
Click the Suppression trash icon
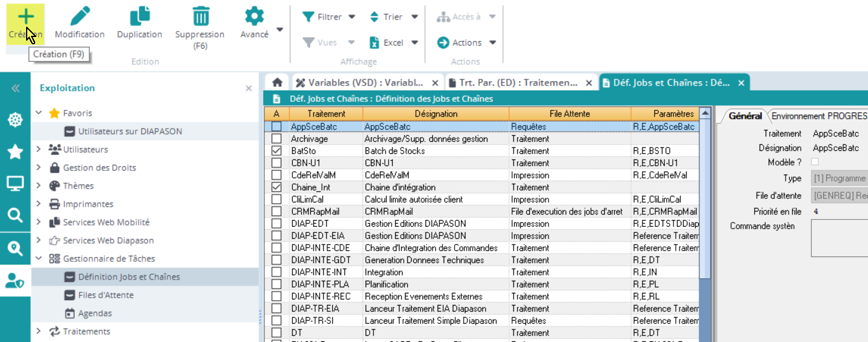tap(199, 17)
